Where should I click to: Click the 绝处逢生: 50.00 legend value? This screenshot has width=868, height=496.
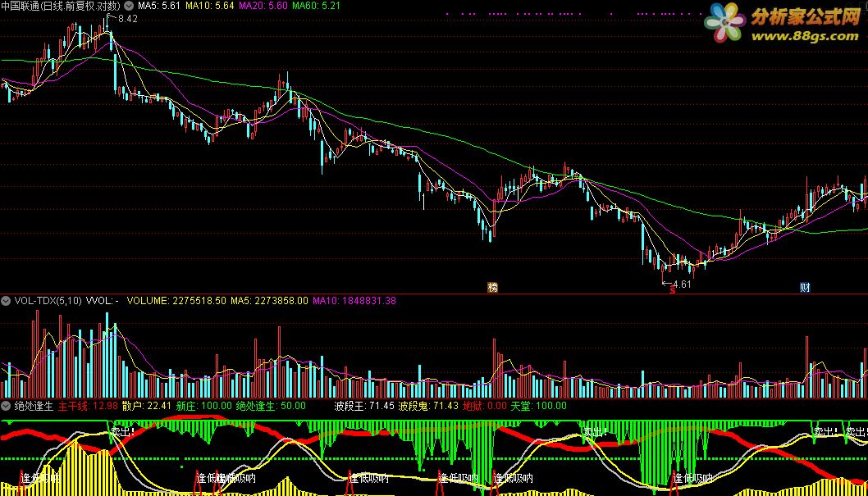271,406
